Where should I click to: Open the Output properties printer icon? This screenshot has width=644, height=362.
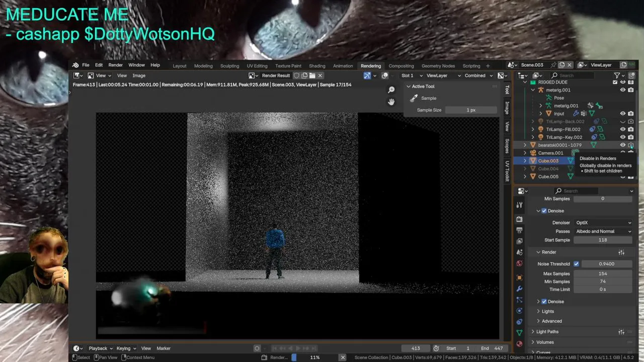coord(519,230)
